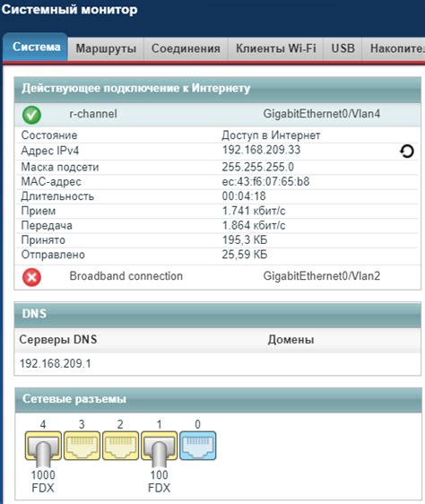Click the Домены column header
Viewport: 425px width, 504px height.
point(291,340)
